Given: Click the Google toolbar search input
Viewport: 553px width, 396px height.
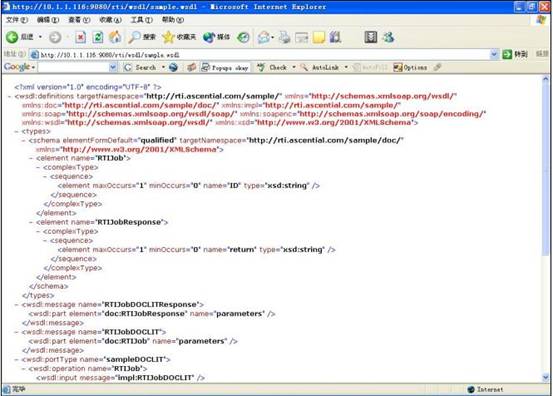Looking at the screenshot, I should click(x=74, y=67).
